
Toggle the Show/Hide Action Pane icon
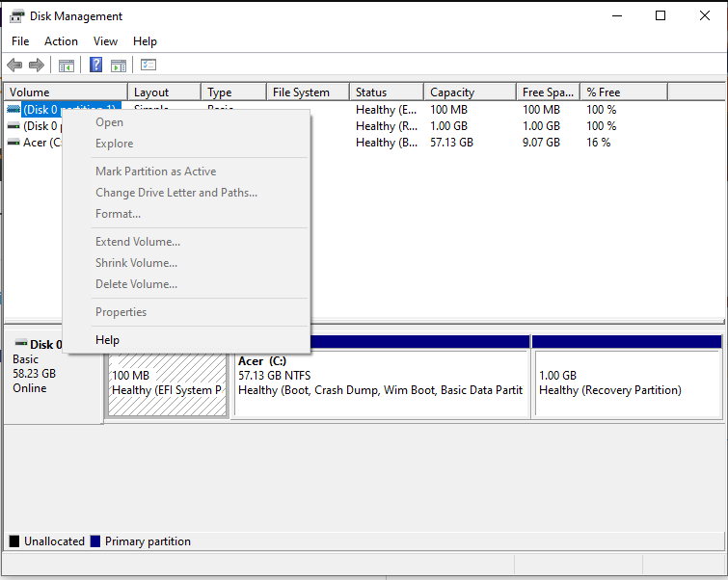[119, 66]
